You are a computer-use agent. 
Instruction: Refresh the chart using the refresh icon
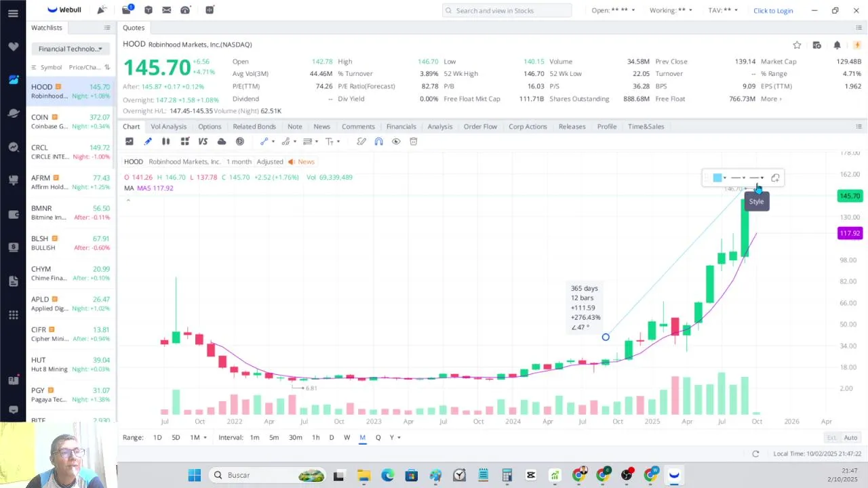pos(755,453)
